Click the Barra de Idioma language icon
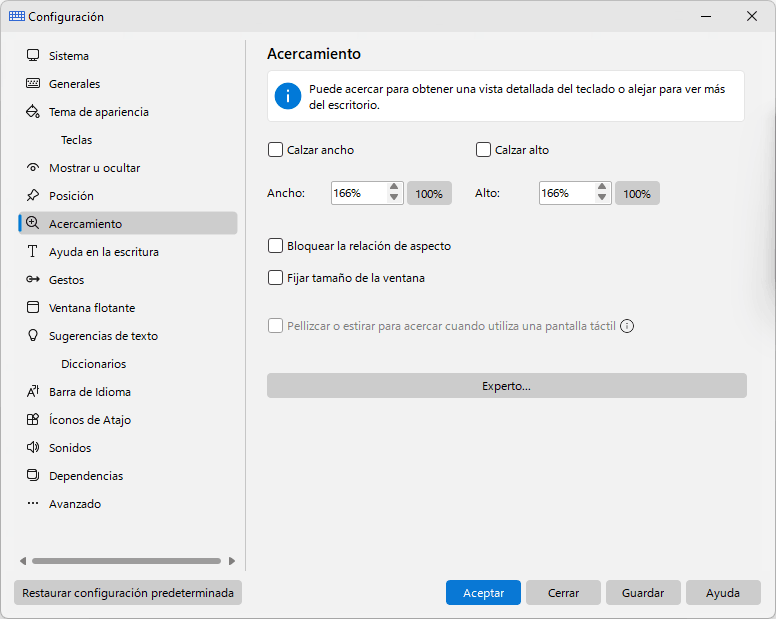The width and height of the screenshot is (776, 619). (x=33, y=391)
